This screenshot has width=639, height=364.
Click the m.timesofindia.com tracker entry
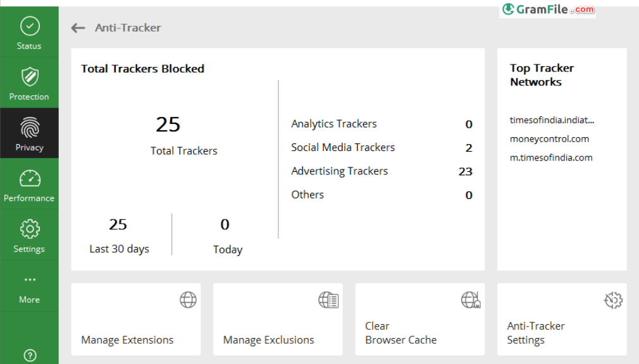(x=551, y=158)
